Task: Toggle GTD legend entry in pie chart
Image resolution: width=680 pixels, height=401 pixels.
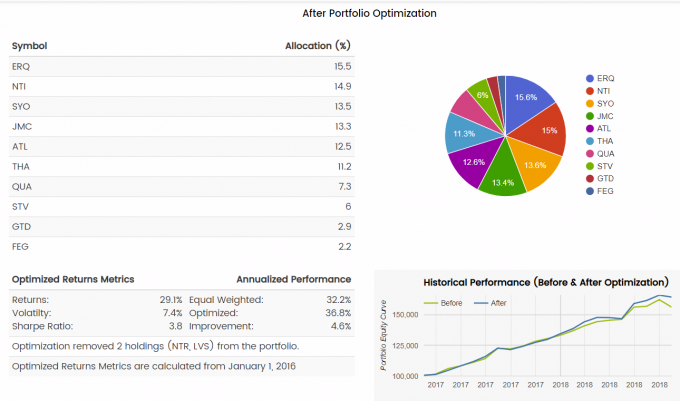Action: (x=600, y=179)
